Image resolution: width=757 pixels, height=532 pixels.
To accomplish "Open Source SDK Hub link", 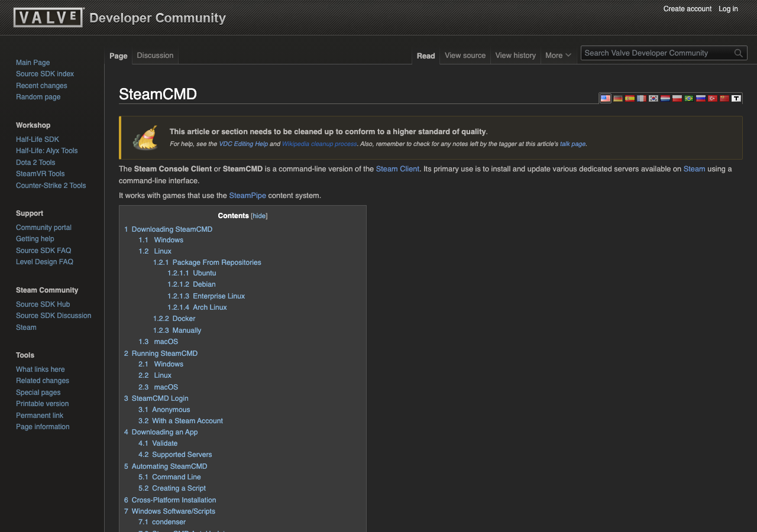I will (43, 304).
